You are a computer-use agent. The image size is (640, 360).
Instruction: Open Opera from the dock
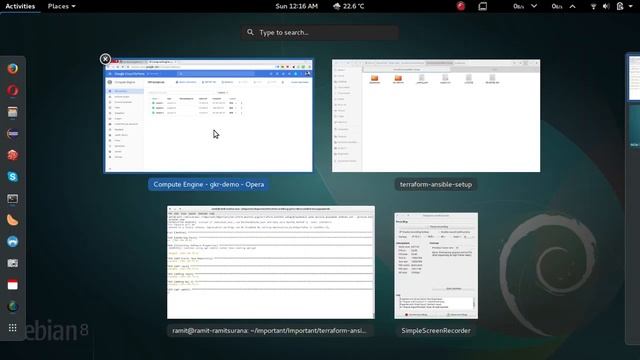tap(13, 90)
